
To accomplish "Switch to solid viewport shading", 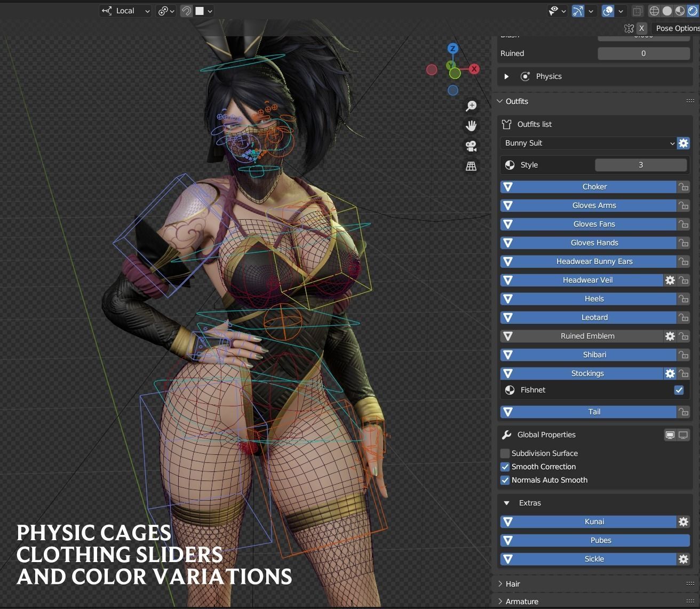I will click(x=667, y=11).
